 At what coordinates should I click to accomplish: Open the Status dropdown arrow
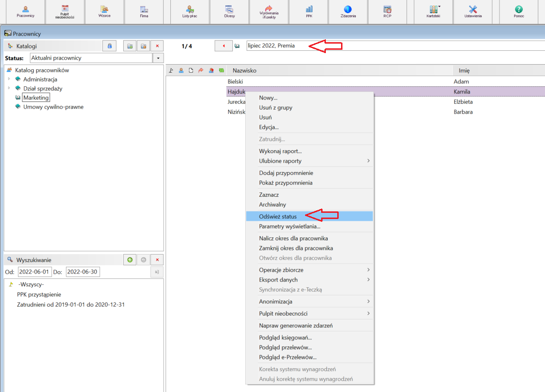[x=158, y=58]
